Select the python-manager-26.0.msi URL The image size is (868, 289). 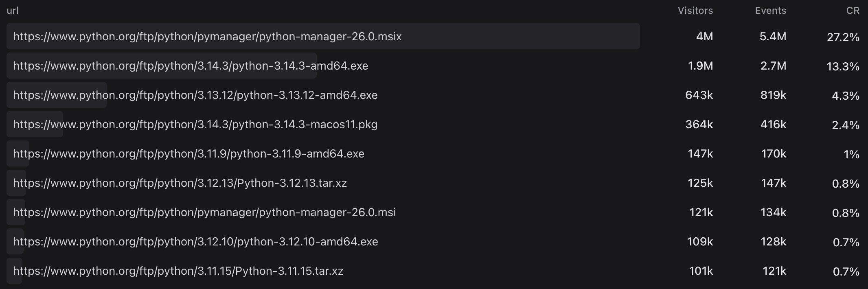(204, 212)
